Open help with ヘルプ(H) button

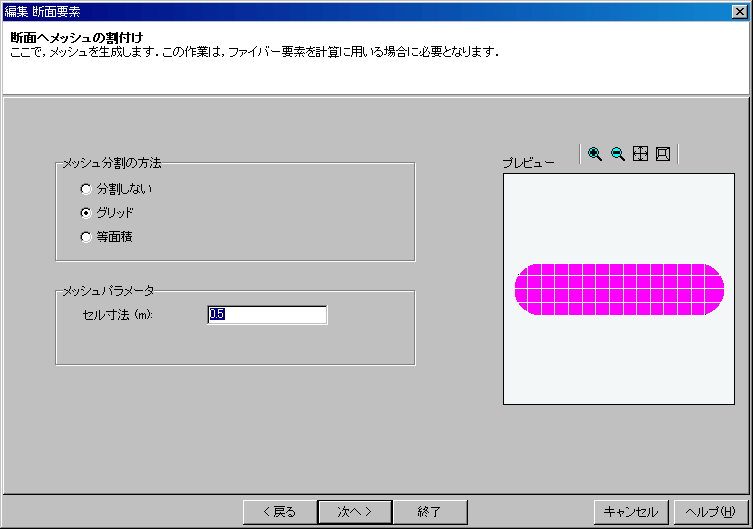(711, 512)
